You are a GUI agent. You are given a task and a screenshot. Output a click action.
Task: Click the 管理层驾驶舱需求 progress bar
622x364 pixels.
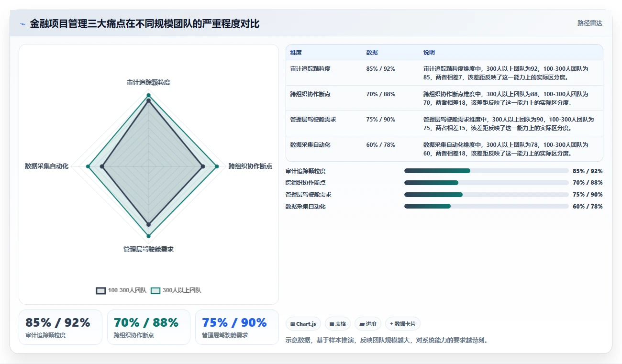click(487, 195)
